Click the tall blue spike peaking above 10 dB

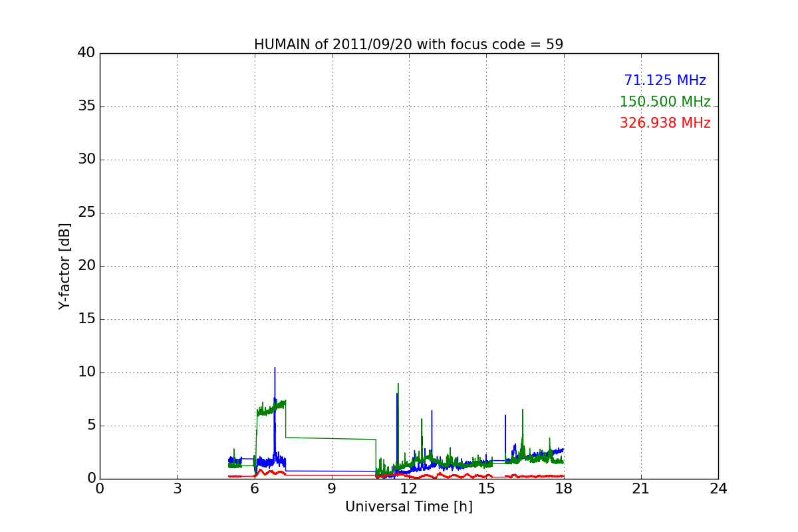tap(275, 399)
